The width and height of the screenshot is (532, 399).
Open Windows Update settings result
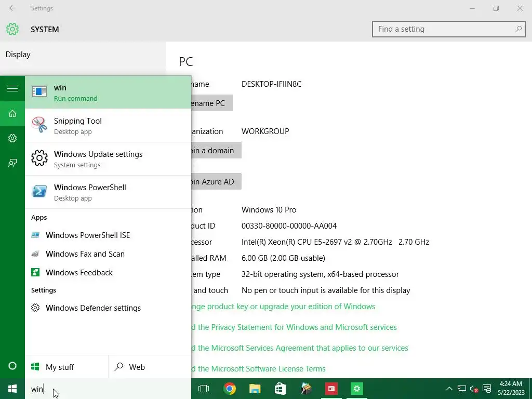(108, 159)
